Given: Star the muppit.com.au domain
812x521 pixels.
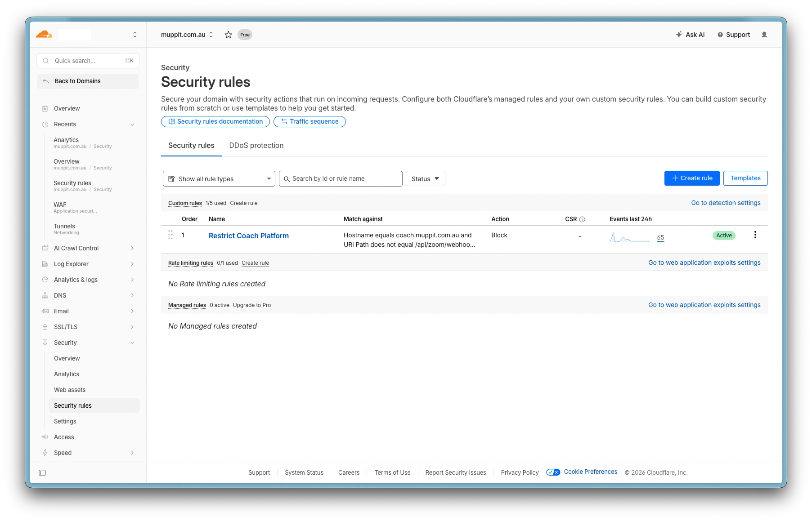Looking at the screenshot, I should click(x=229, y=35).
